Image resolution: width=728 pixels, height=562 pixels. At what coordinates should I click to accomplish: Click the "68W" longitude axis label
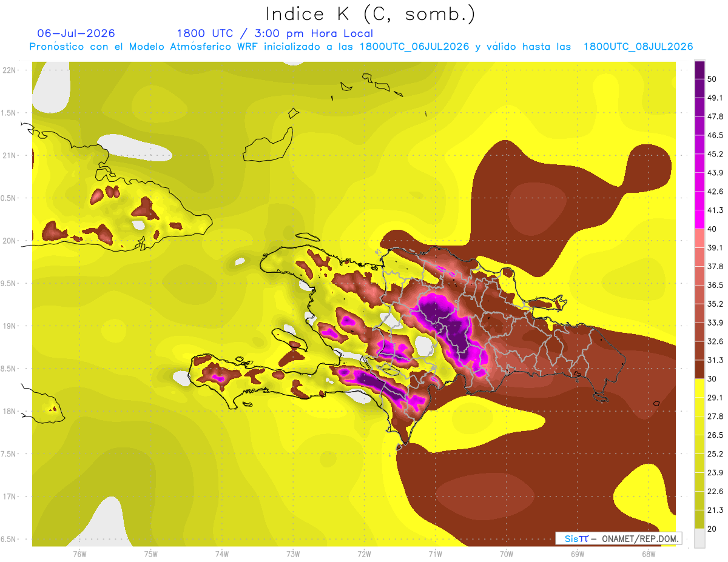click(649, 554)
